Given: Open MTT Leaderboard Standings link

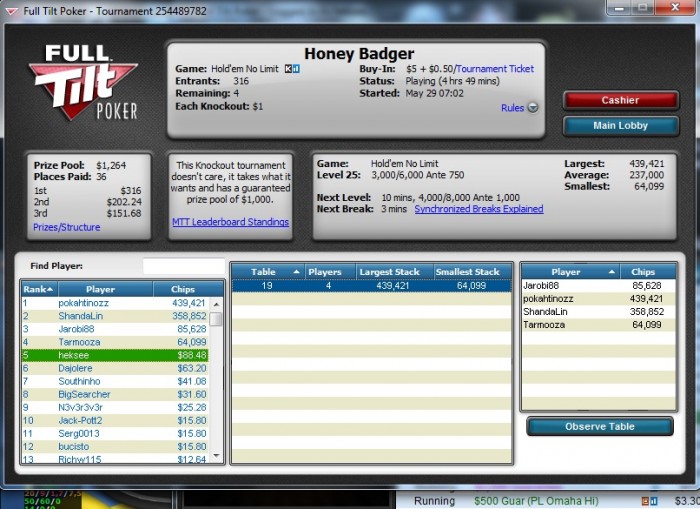Looking at the screenshot, I should pos(230,222).
